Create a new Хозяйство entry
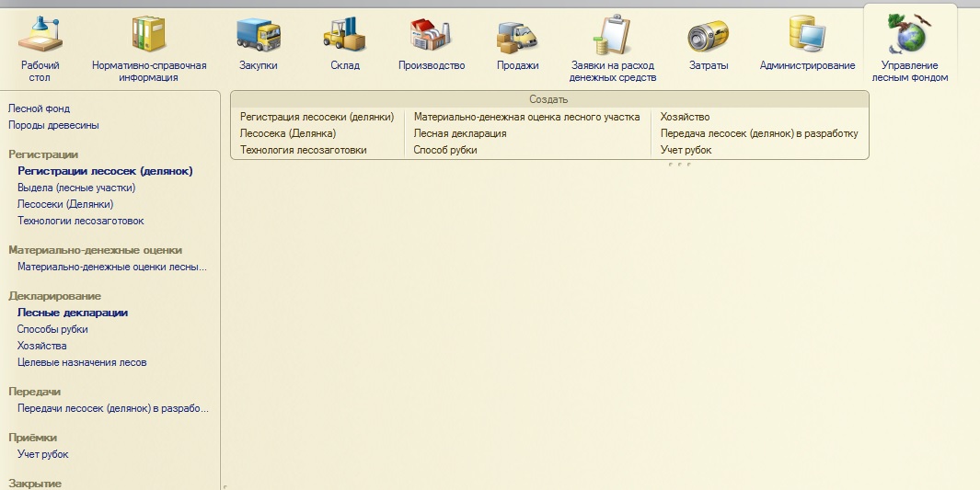This screenshot has width=980, height=490. (685, 117)
